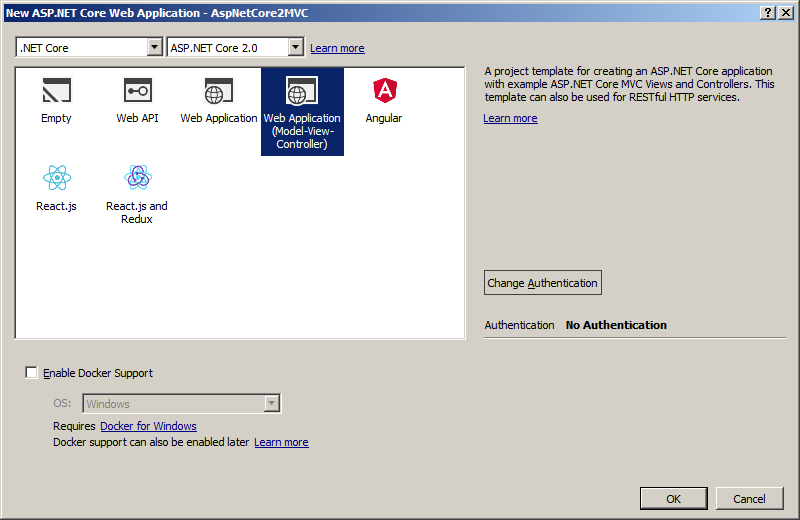
Task: Open the Docker for Windows link
Action: click(x=148, y=426)
